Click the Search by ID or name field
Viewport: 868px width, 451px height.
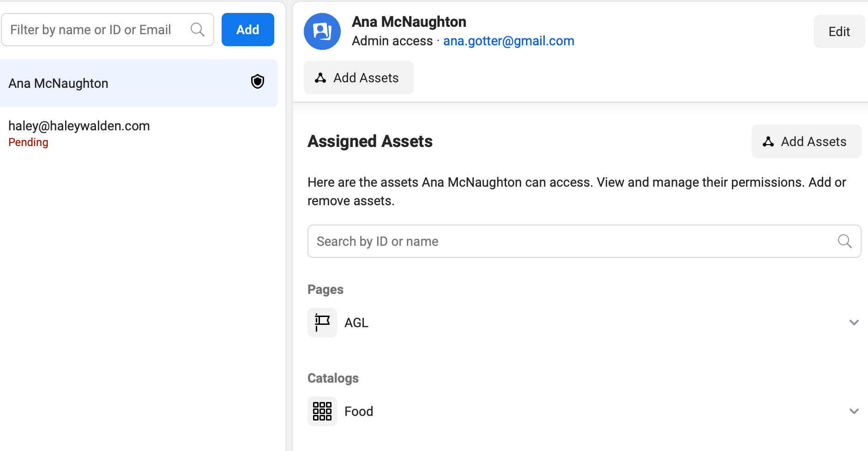508,241
